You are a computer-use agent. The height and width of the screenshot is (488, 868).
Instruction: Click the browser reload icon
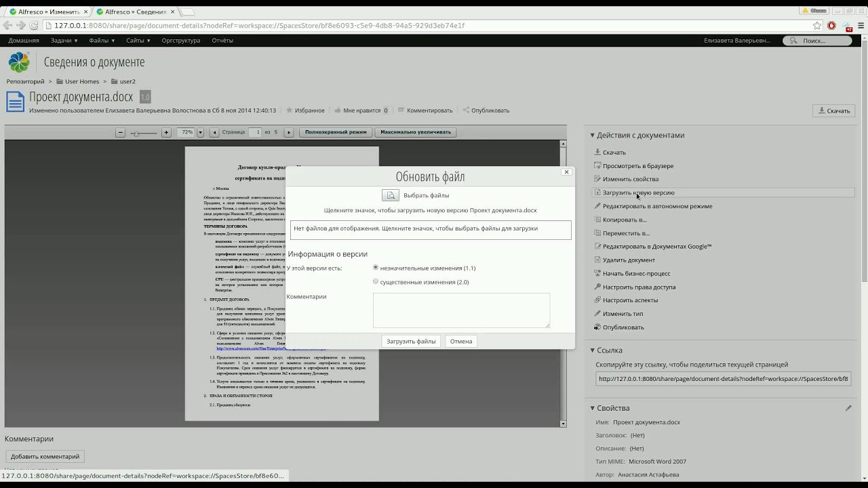click(33, 26)
